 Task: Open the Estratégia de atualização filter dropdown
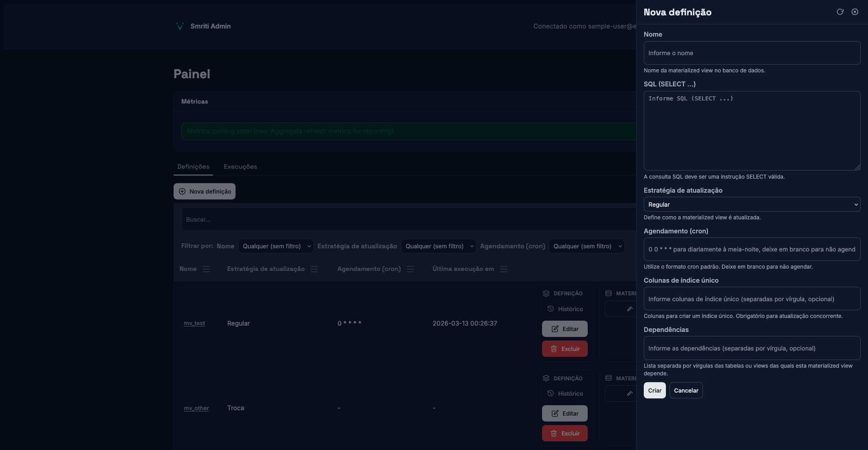438,246
